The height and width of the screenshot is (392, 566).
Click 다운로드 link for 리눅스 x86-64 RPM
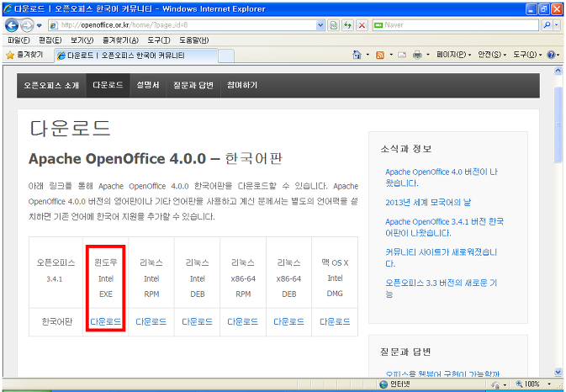pyautogui.click(x=242, y=321)
